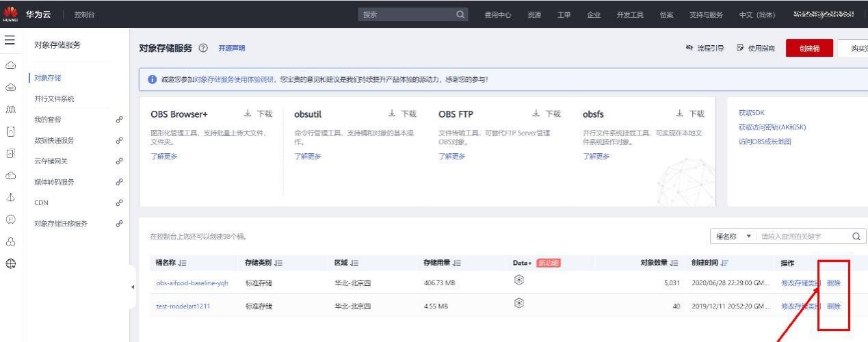Screen dimensions: 868x342
Task: Open the obs-aifood-baseline-yqh bucket
Action: [192, 283]
